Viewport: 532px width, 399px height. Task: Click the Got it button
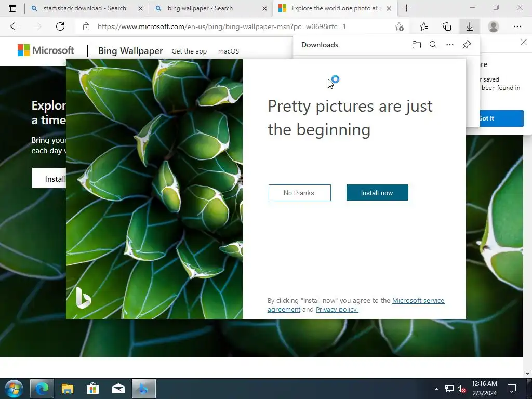pyautogui.click(x=501, y=118)
